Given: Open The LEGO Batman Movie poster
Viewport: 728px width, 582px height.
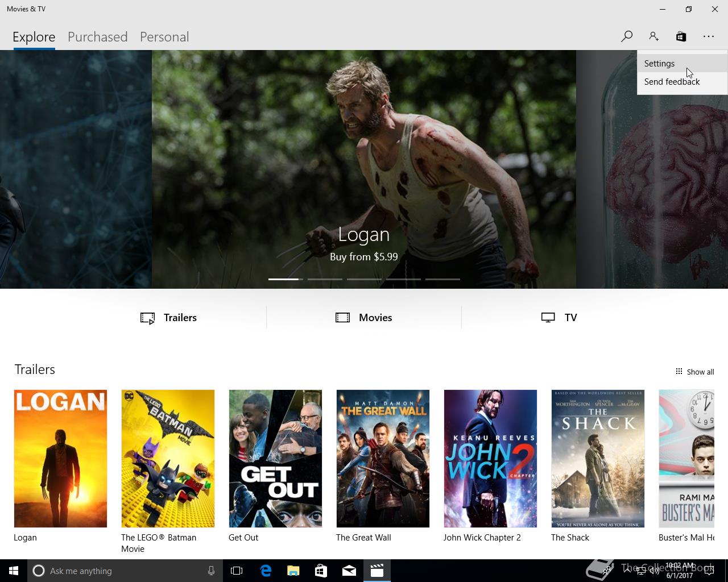Looking at the screenshot, I should [168, 459].
